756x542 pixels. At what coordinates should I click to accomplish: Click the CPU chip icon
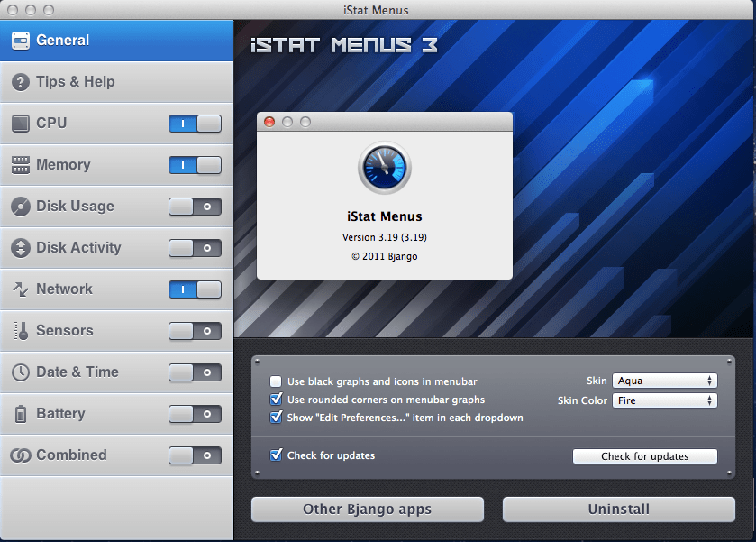click(20, 124)
